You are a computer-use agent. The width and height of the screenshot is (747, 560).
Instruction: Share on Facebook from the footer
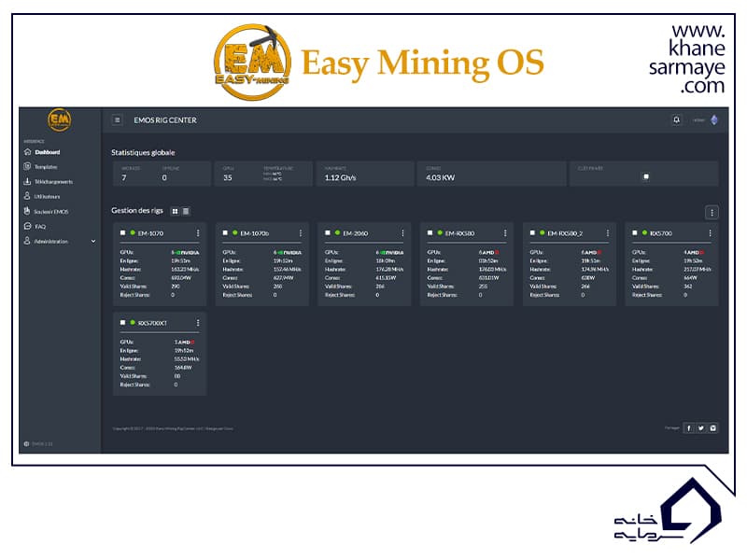click(x=689, y=428)
